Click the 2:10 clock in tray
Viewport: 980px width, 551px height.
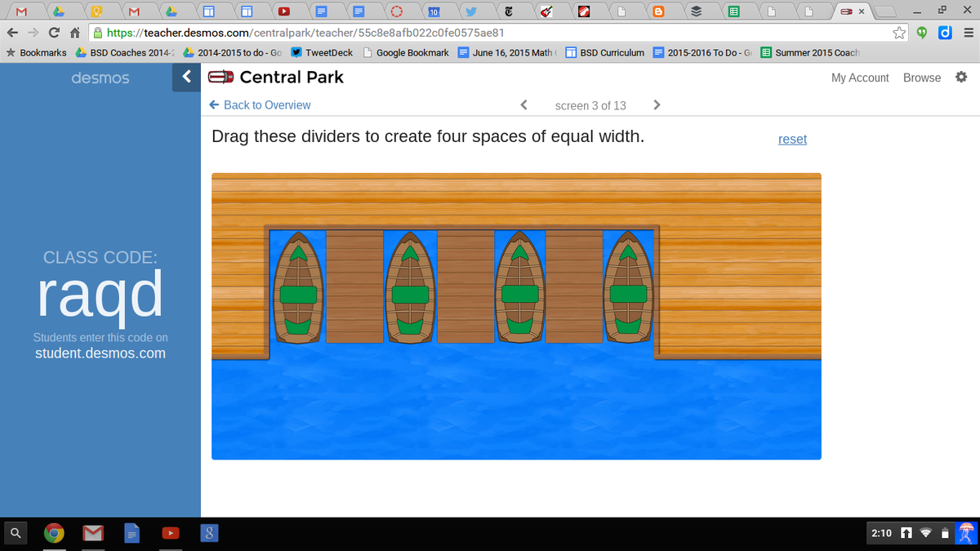[881, 533]
